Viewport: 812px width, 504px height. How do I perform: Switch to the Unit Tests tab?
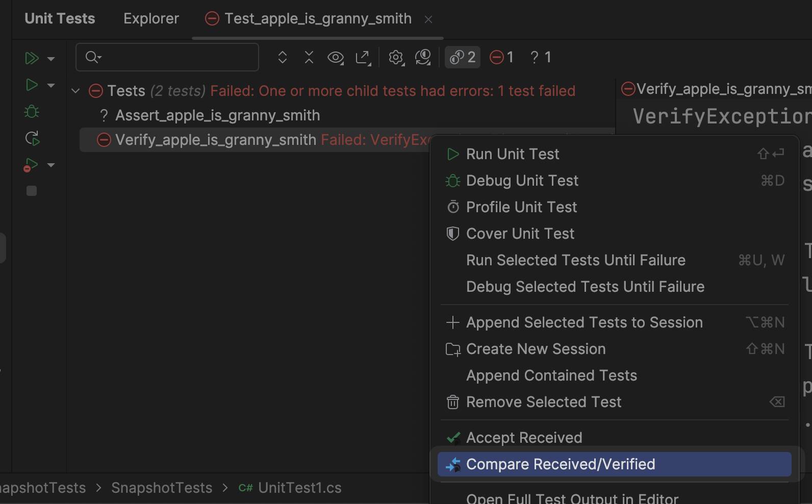(x=60, y=18)
